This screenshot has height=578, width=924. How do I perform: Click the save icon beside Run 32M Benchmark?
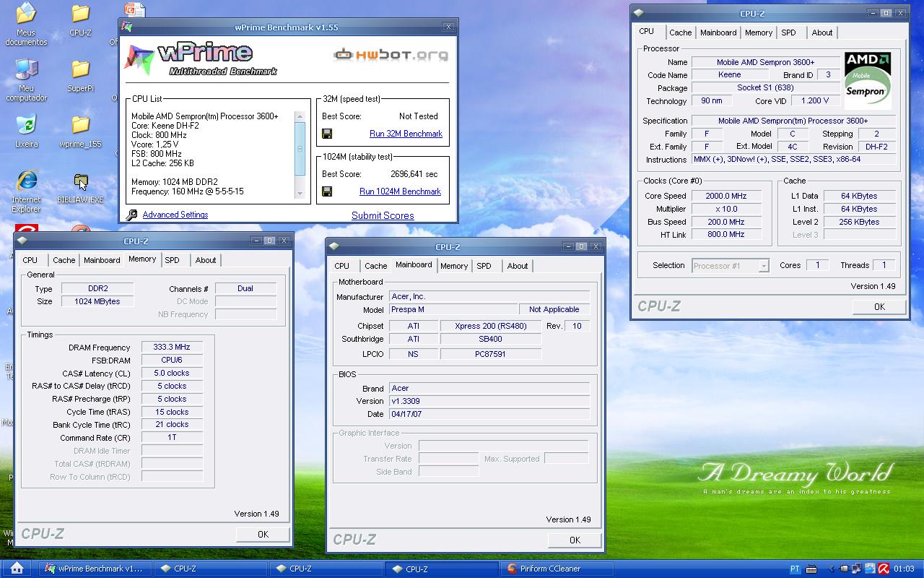coord(327,134)
